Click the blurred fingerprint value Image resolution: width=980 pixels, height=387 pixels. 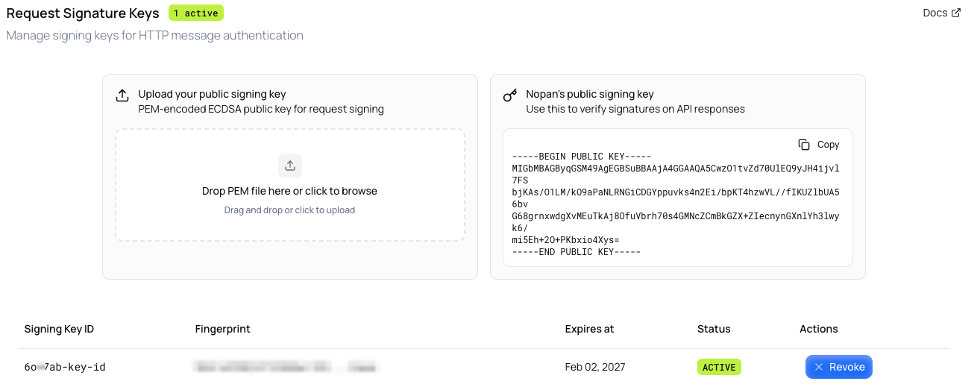pyautogui.click(x=284, y=367)
